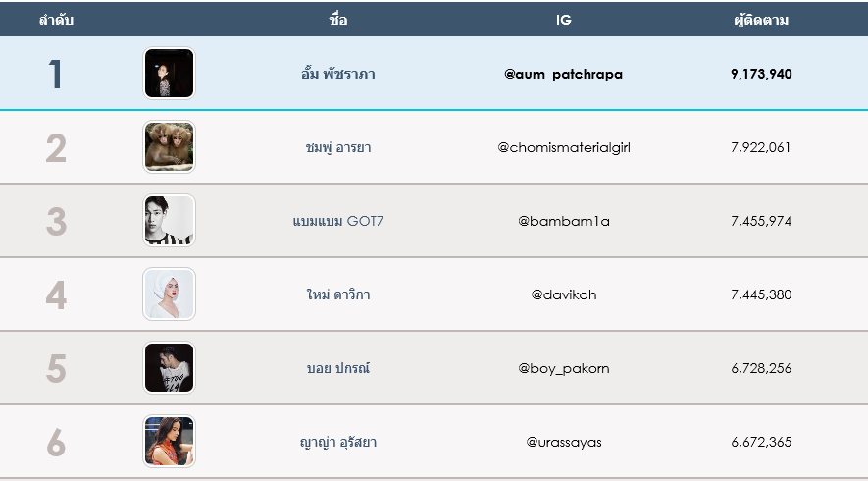Open the rank 1 profile picture thumbnail
This screenshot has height=481, width=868.
pos(170,74)
